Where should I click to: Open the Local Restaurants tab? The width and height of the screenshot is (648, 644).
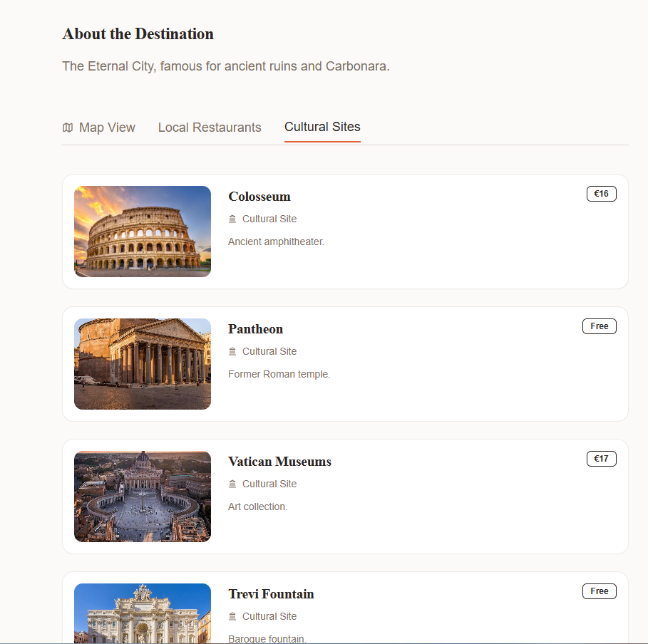pyautogui.click(x=210, y=128)
